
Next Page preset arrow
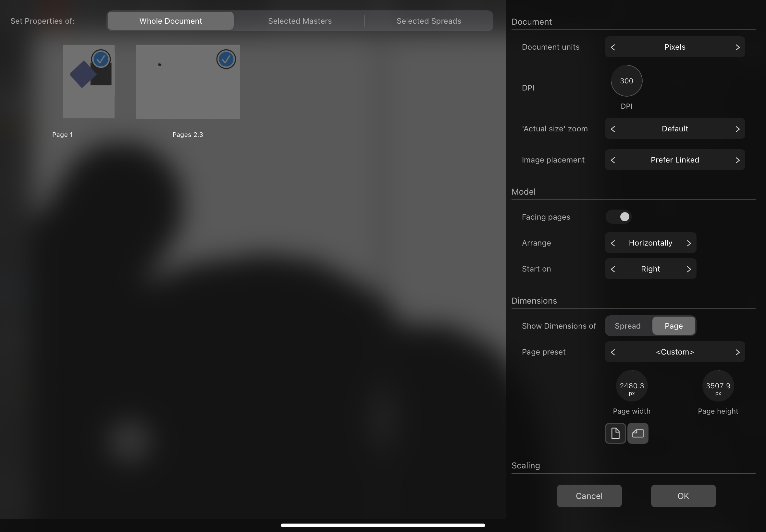pyautogui.click(x=737, y=352)
